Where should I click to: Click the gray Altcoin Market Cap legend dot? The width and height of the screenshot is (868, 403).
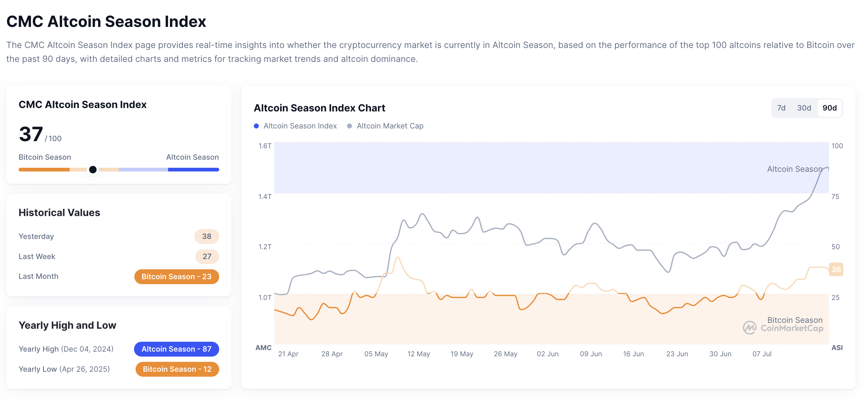click(x=349, y=126)
